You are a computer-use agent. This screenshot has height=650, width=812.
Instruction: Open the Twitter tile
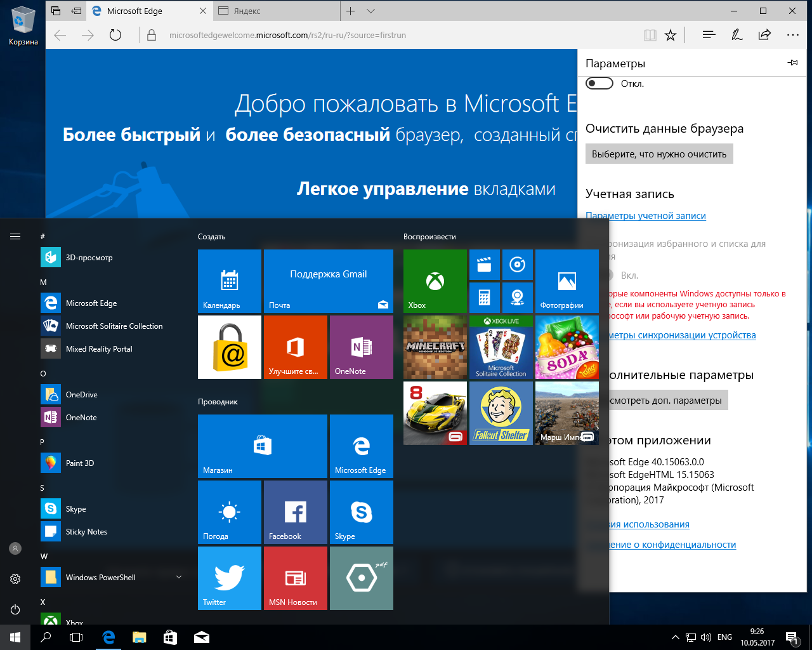click(230, 578)
